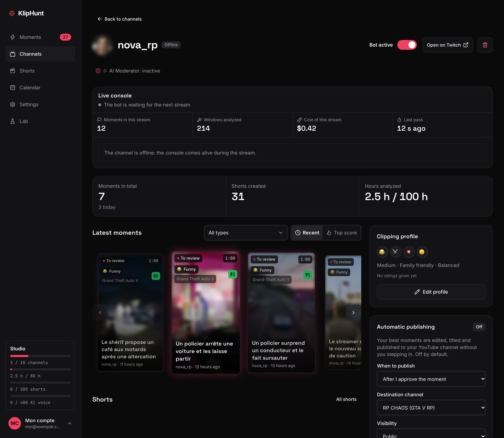This screenshot has height=438, width=504.
Task: Click the KlipHunt crosshair logo icon
Action: (12, 13)
